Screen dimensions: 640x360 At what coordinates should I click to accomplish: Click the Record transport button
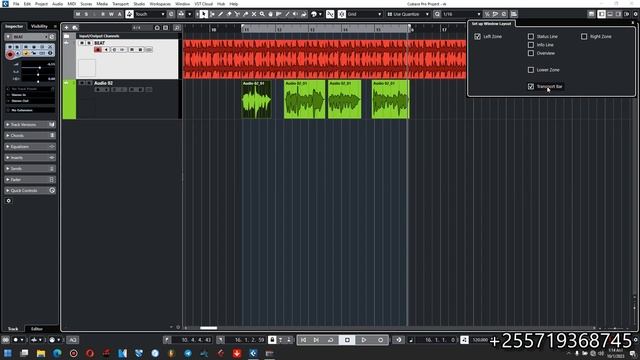380,340
